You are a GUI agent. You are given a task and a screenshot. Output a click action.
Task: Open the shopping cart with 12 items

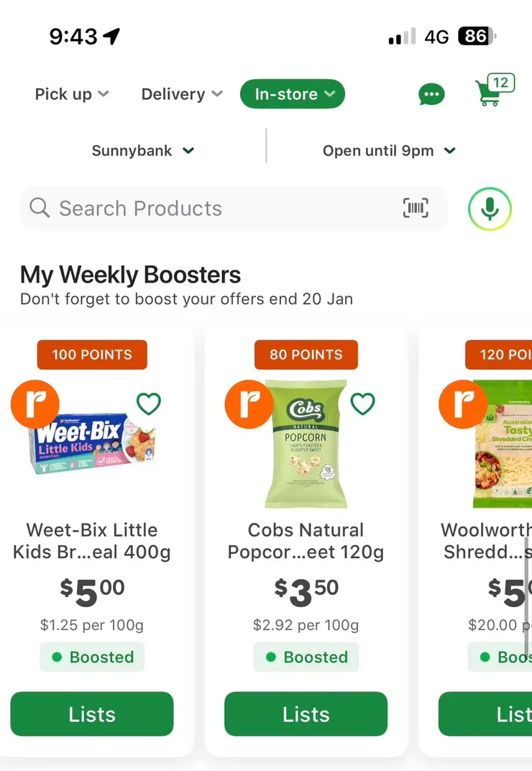tap(492, 92)
